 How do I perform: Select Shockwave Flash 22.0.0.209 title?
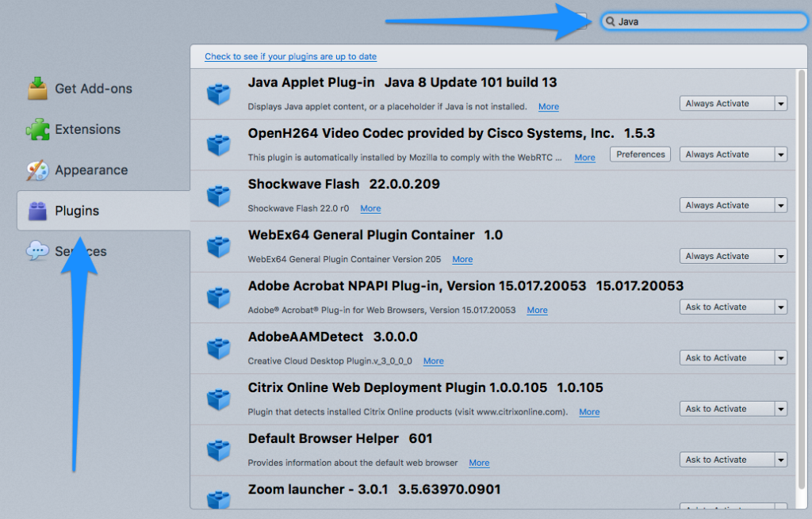pos(344,184)
